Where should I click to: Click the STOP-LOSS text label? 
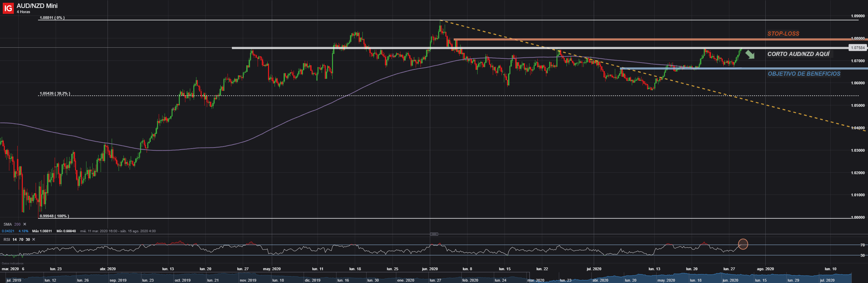[x=783, y=34]
